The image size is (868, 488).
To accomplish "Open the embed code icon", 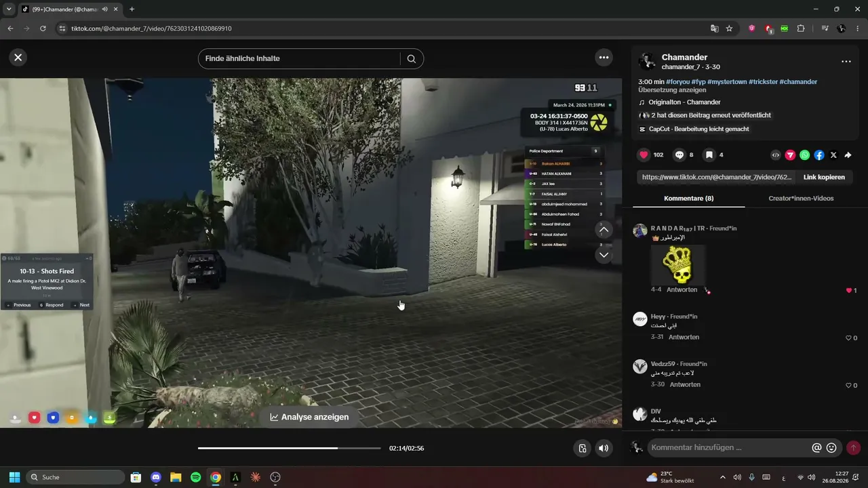I will tap(776, 155).
